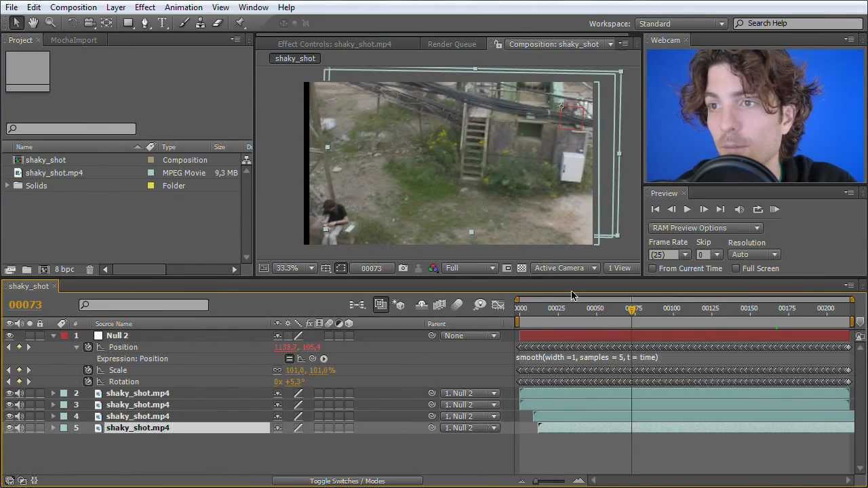
Task: Create new folder in Project panel
Action: [26, 270]
